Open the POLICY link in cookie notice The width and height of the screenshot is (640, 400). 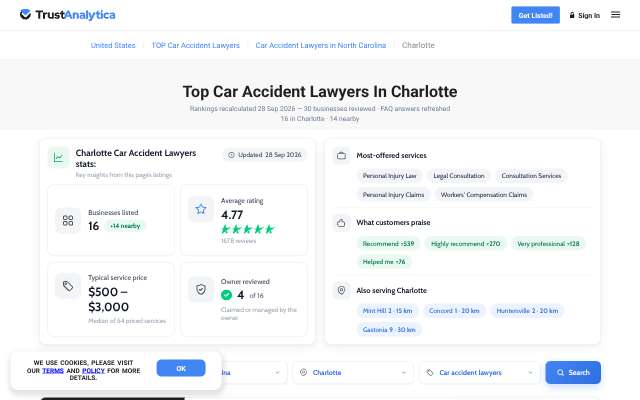click(93, 371)
